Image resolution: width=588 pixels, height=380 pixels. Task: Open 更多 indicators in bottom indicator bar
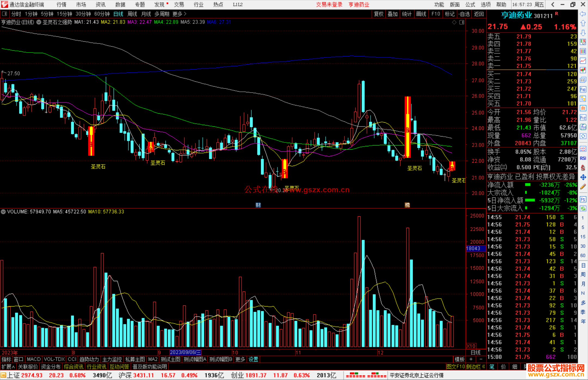click(x=240, y=359)
